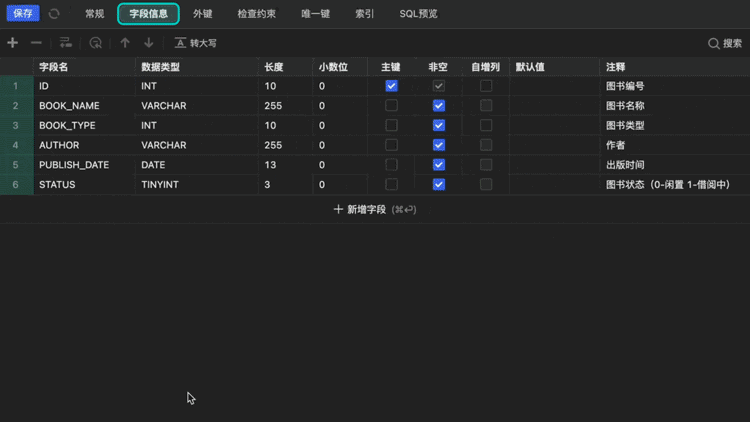Screen dimensions: 750x422
Task: Click the length value 3 for STATUS
Action: 267,184
